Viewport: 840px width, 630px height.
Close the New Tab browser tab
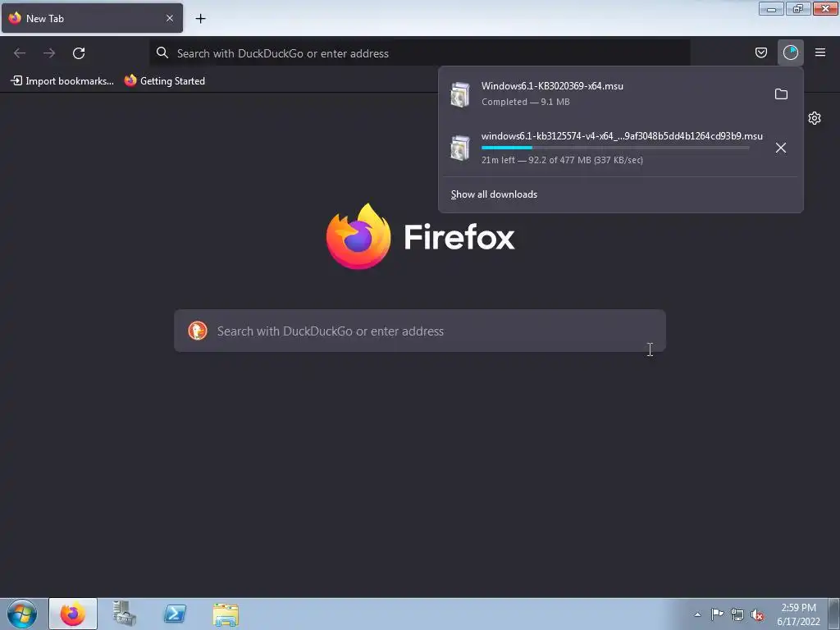[x=169, y=18]
